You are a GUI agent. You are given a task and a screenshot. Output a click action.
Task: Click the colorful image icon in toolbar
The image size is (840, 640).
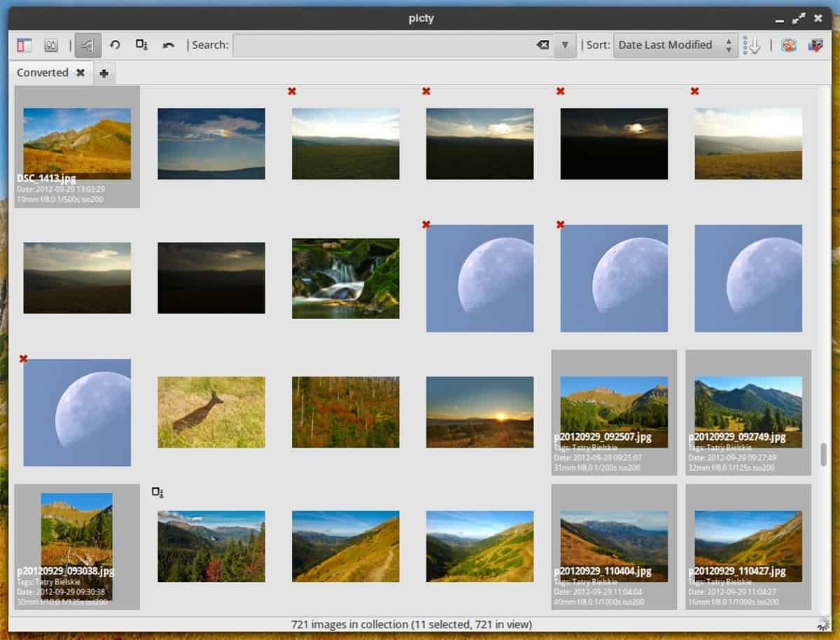[788, 45]
